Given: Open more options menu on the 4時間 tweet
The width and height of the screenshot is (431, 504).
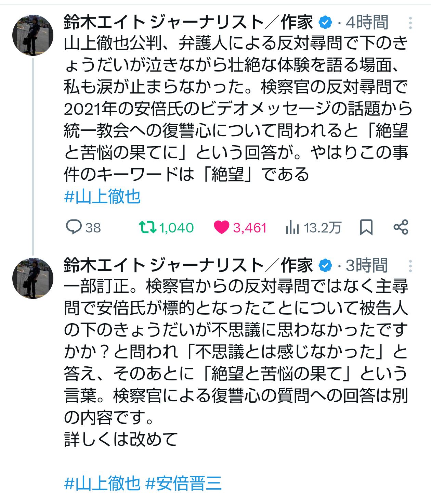Looking at the screenshot, I should 410,23.
